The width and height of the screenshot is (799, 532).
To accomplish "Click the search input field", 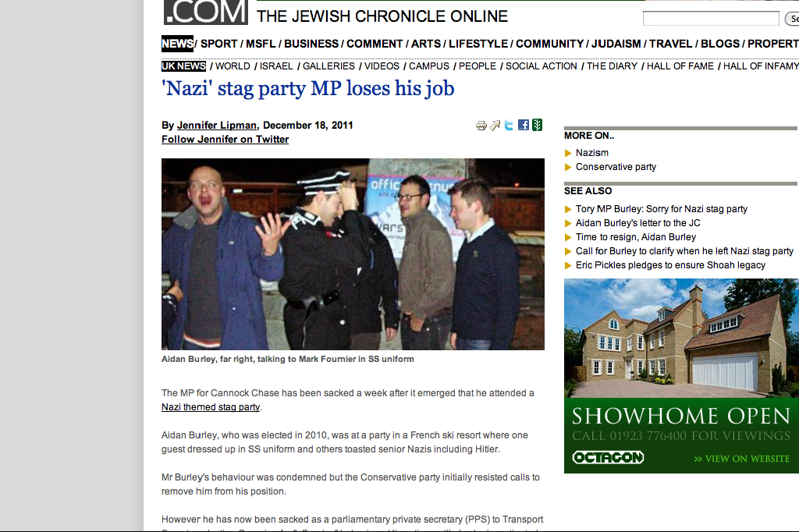I will tap(711, 19).
